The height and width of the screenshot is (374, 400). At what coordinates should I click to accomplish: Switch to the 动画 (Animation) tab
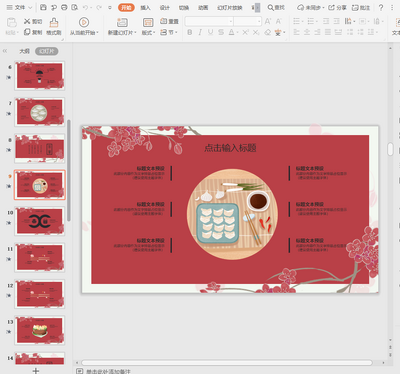pyautogui.click(x=203, y=7)
